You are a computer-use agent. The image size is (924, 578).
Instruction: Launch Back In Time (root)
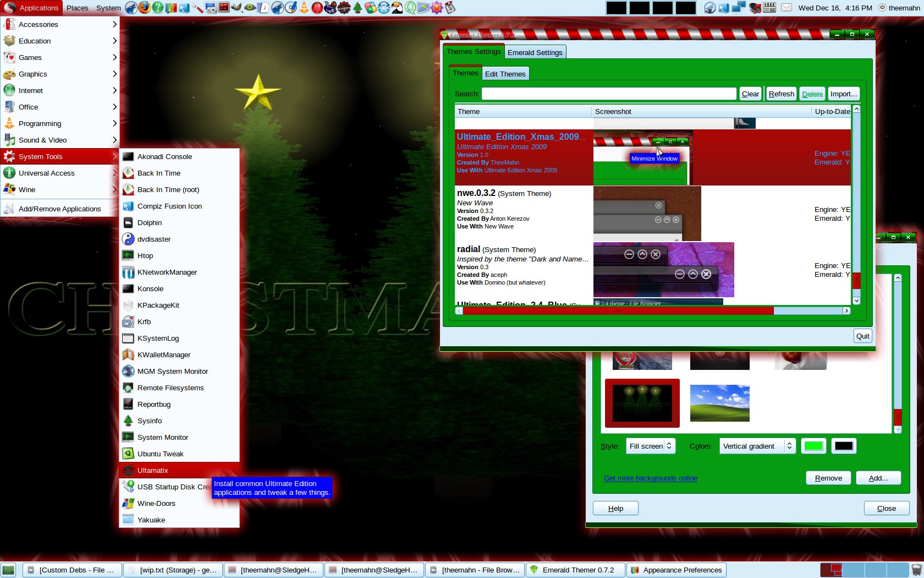[x=179, y=189]
